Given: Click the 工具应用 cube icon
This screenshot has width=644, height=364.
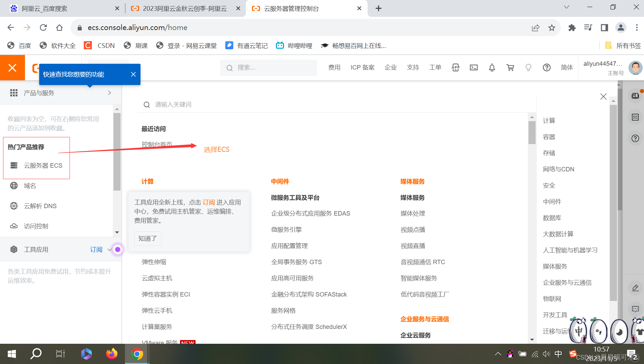Looking at the screenshot, I should point(14,249).
